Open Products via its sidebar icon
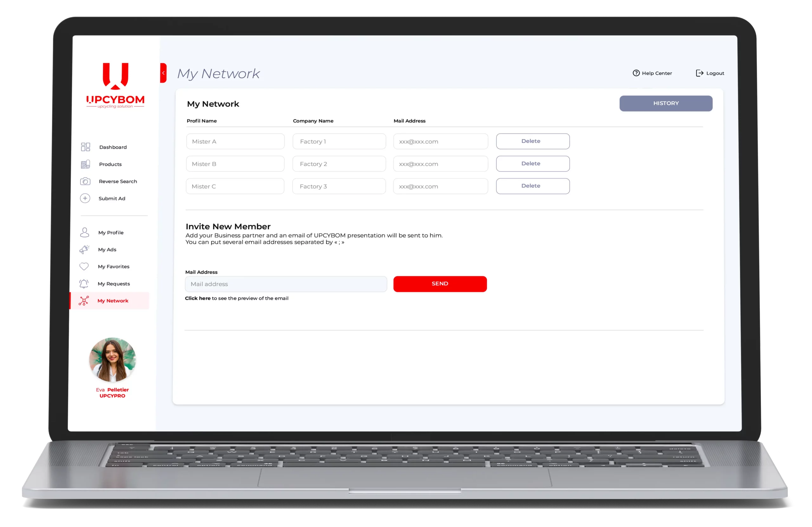812x527 pixels. tap(85, 164)
